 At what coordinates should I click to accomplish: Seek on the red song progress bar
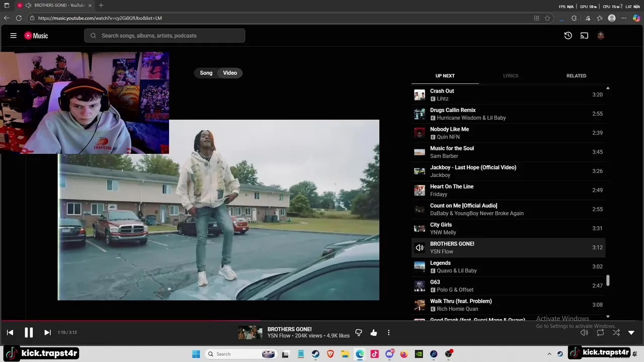pyautogui.click(x=131, y=320)
